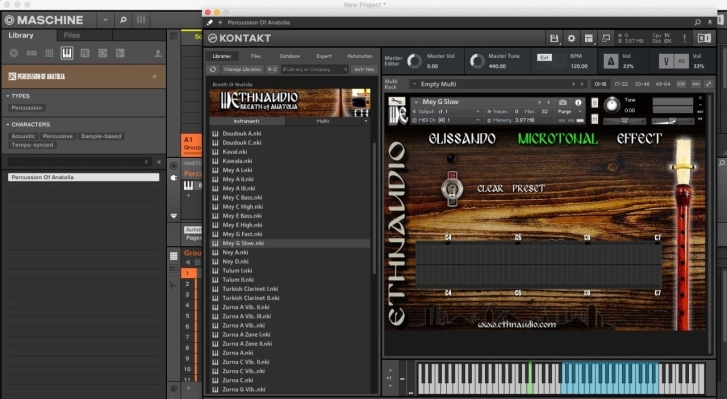
Task: Click the tuning fork reference tone icon
Action: [666, 61]
